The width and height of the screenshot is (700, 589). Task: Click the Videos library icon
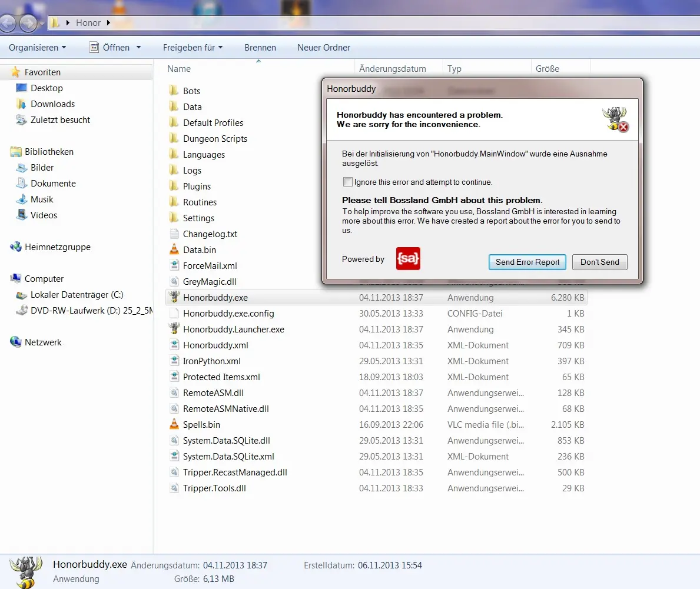click(21, 215)
